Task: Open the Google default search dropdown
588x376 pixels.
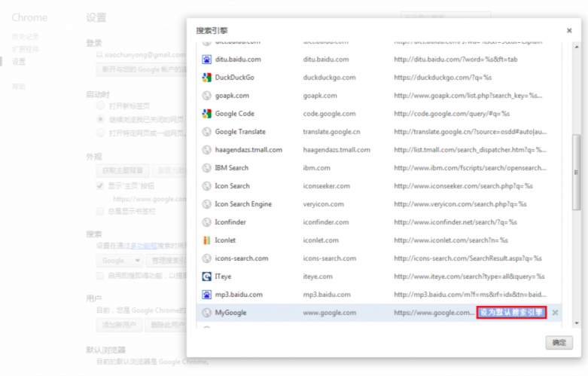Action: click(x=120, y=261)
